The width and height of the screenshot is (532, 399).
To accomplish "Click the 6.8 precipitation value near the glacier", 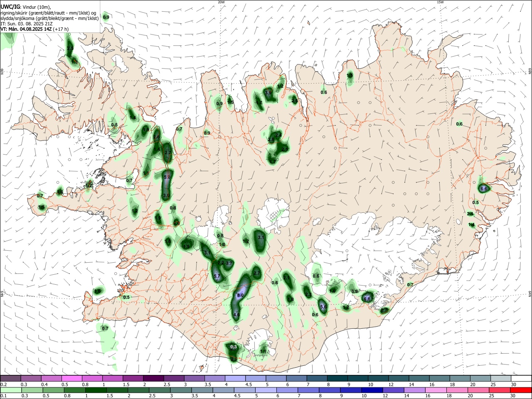I will click(x=367, y=299).
